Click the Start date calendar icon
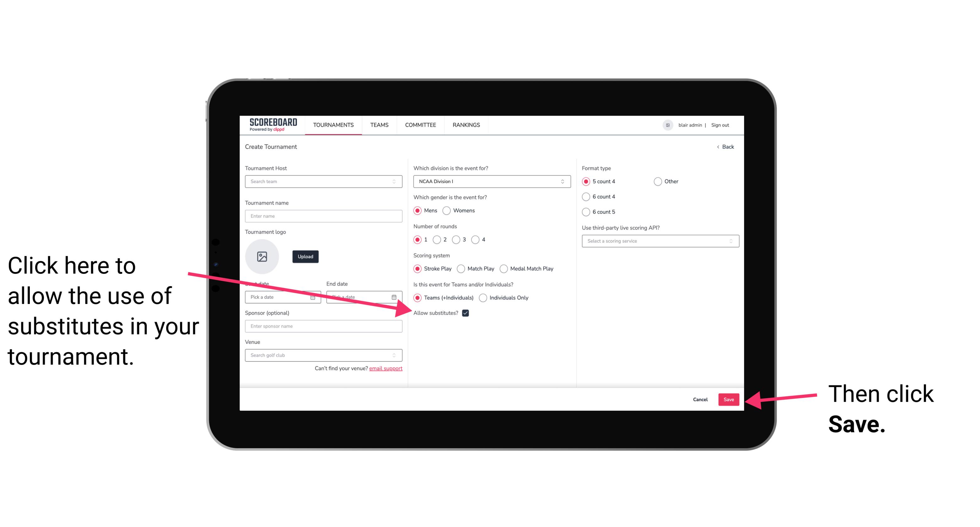 [x=315, y=296]
